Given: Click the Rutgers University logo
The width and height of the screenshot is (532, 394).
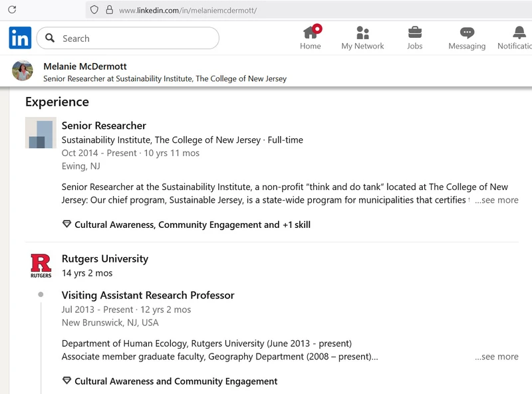Looking at the screenshot, I should click(41, 266).
